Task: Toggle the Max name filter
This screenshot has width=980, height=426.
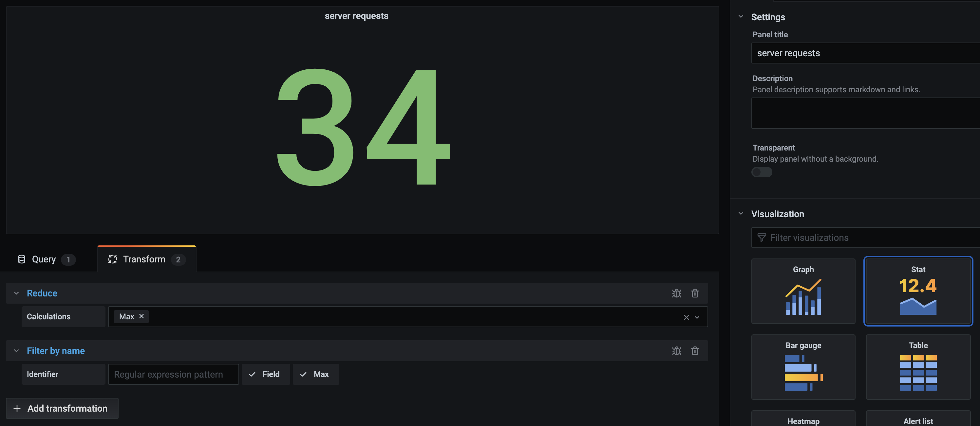Action: 315,374
